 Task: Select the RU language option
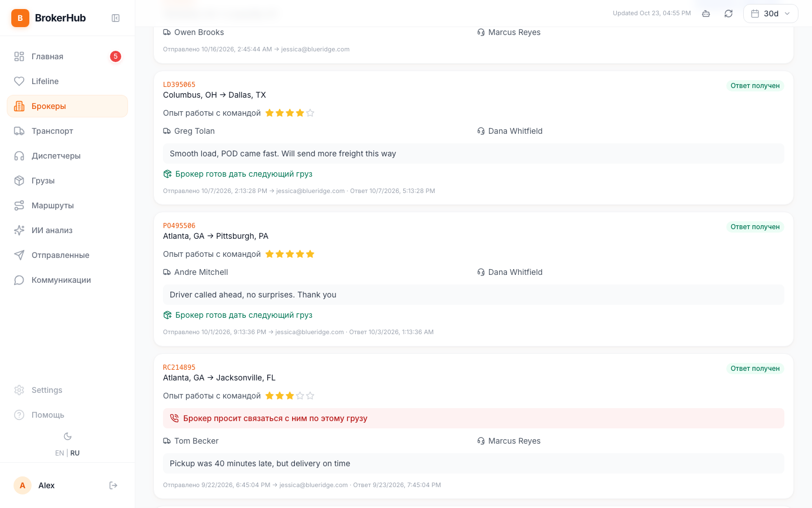tap(75, 453)
